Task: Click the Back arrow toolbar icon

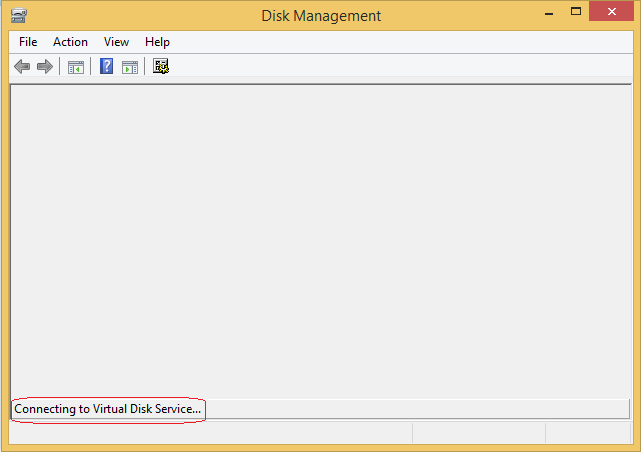Action: click(x=22, y=67)
